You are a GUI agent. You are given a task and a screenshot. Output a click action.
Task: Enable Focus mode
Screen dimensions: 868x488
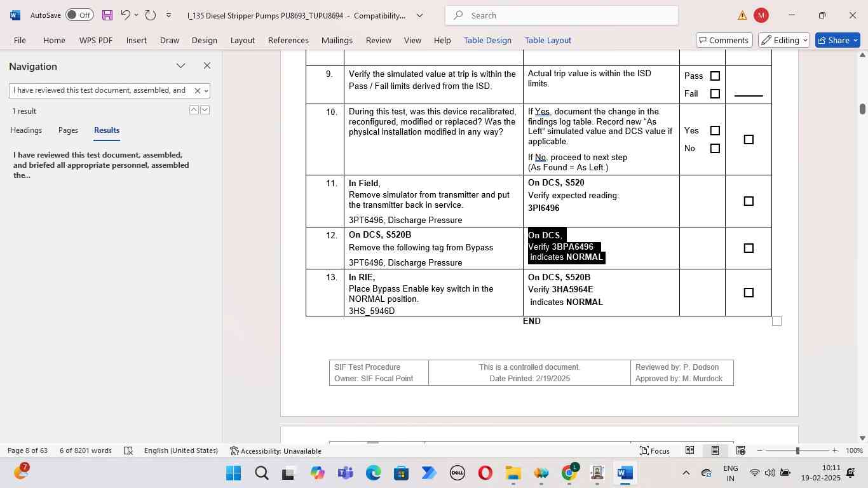pyautogui.click(x=654, y=451)
